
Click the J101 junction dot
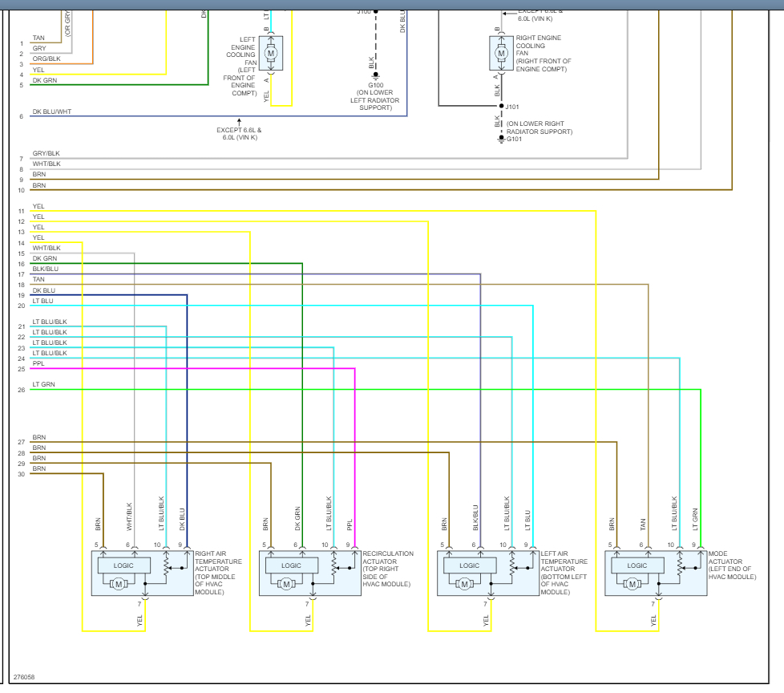[x=502, y=105]
